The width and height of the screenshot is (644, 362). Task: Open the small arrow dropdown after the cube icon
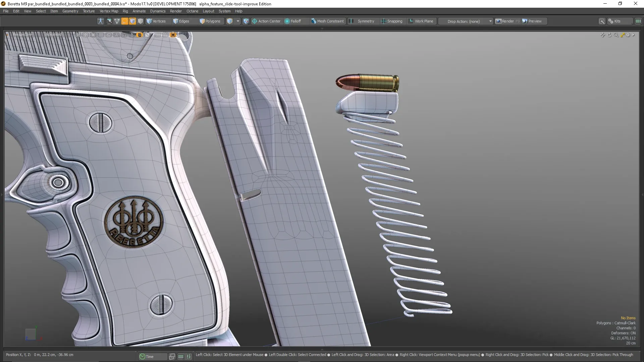tap(238, 21)
